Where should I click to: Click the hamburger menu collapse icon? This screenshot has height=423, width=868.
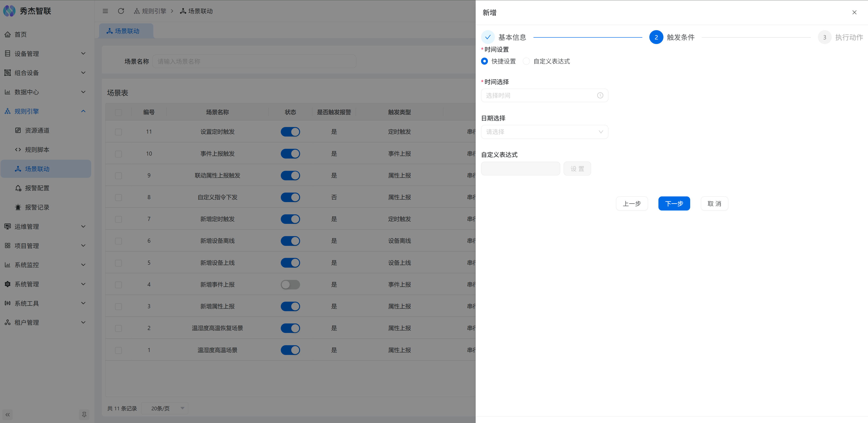[x=105, y=11]
